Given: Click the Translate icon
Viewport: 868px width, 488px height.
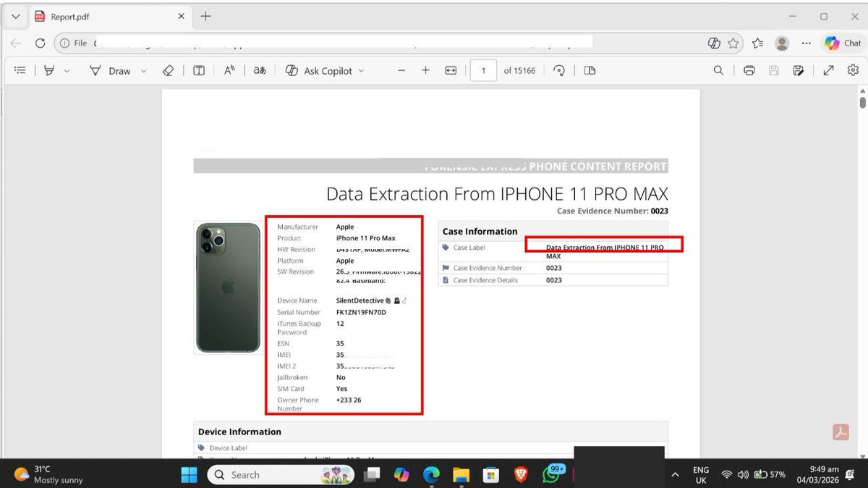Looking at the screenshot, I should pos(260,70).
